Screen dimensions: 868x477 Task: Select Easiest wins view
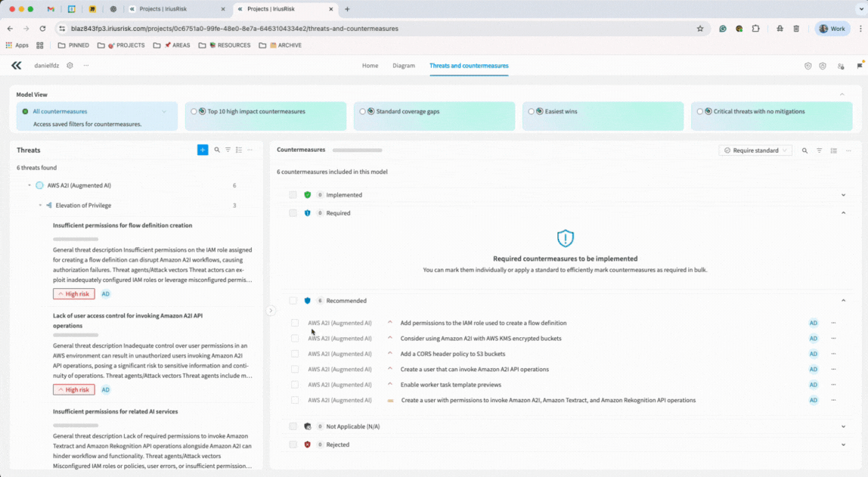603,116
